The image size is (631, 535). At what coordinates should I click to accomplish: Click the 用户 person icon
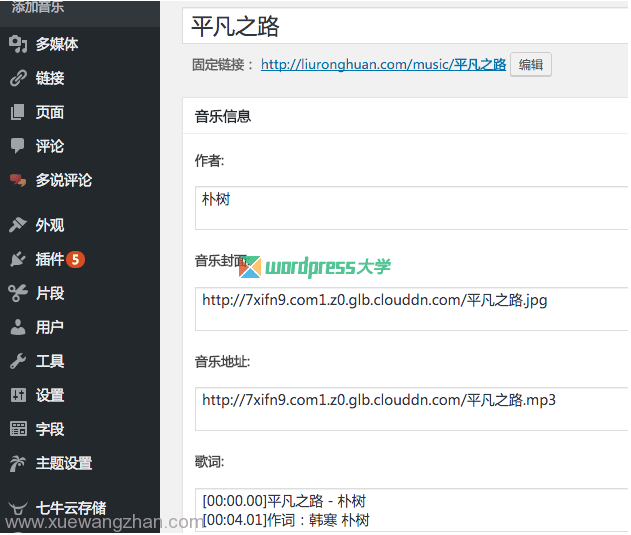18,327
